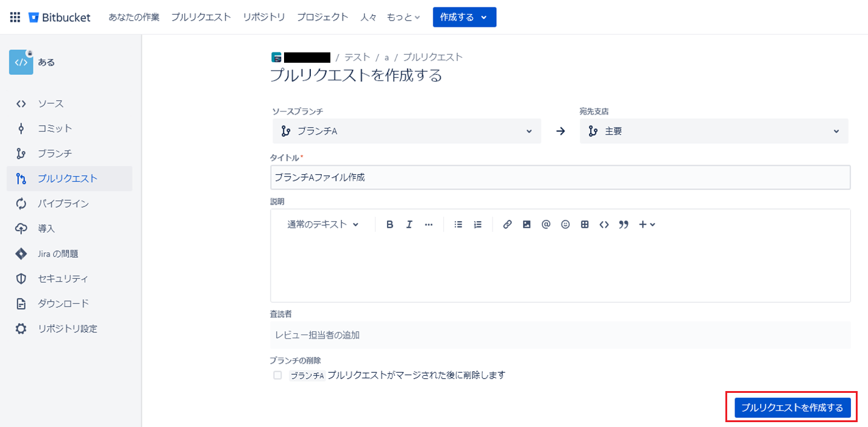868x427 pixels.
Task: Click the Bitbucket logo
Action: pyautogui.click(x=60, y=17)
